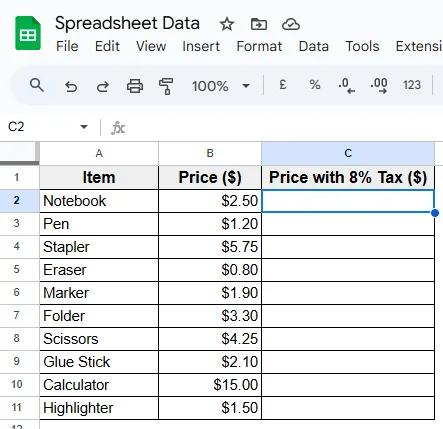This screenshot has width=443, height=429.
Task: Click the move to folder icon
Action: point(259,24)
